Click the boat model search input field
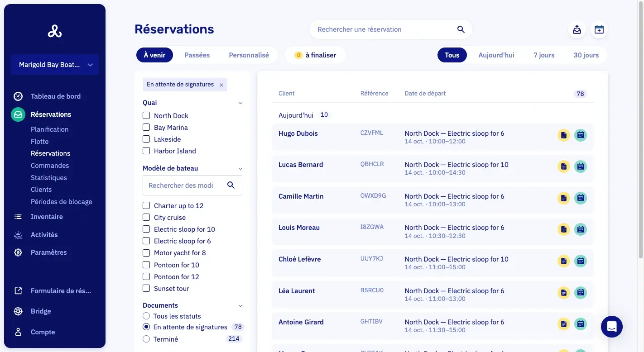The image size is (644, 352). (x=192, y=185)
